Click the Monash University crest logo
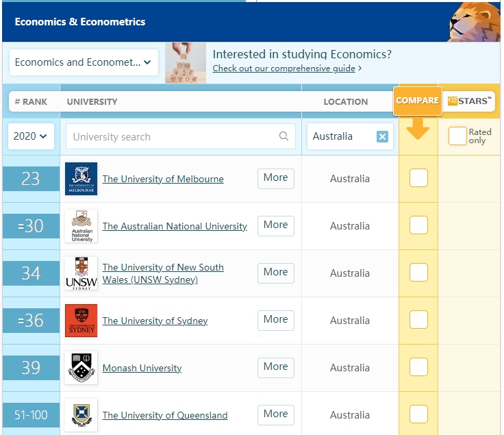This screenshot has width=504, height=435. [x=81, y=368]
